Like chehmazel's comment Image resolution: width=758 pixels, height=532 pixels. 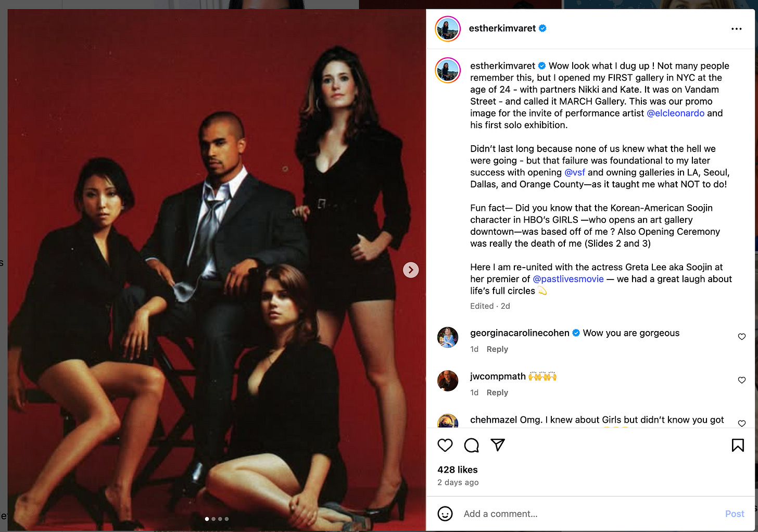click(742, 423)
